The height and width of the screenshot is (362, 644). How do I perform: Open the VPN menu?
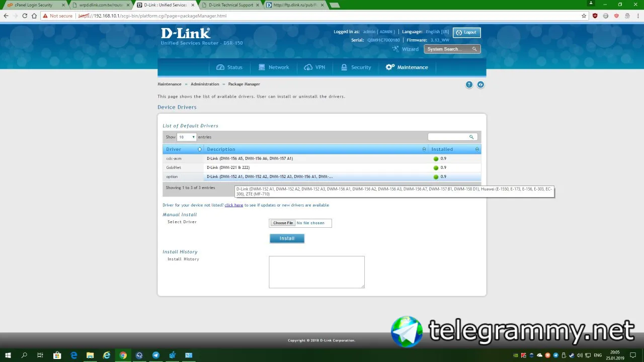tap(315, 67)
